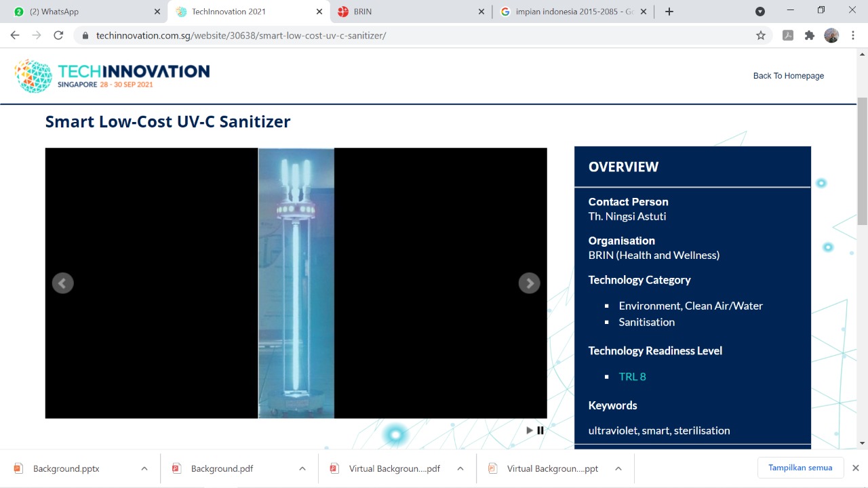The width and height of the screenshot is (868, 488).
Task: Expand options for Background.pdf download
Action: 302,468
